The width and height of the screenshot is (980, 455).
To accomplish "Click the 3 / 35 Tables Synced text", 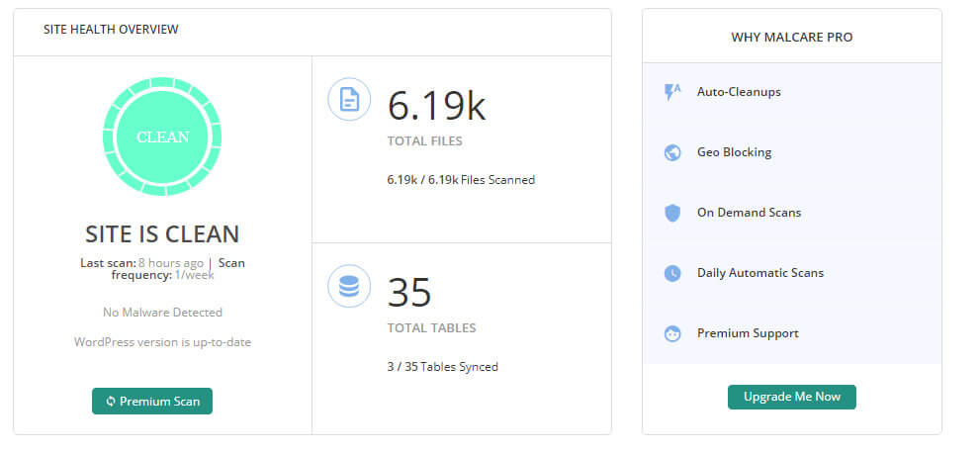I will click(442, 367).
